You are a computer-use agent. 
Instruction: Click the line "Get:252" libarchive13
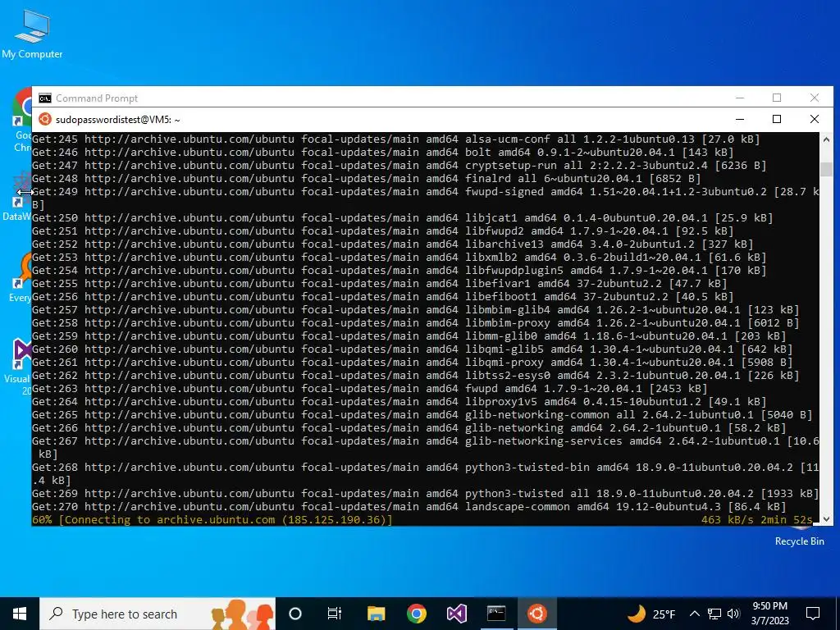click(x=393, y=244)
